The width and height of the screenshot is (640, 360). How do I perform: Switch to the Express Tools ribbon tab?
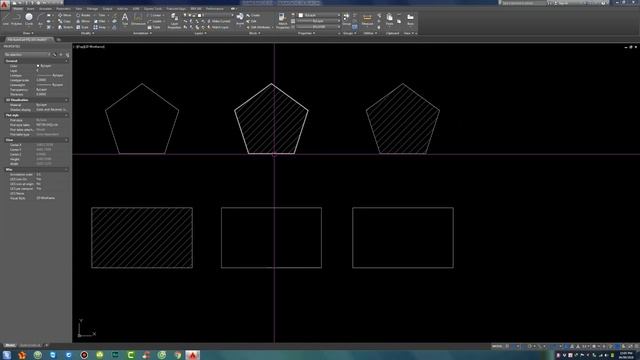(x=152, y=9)
